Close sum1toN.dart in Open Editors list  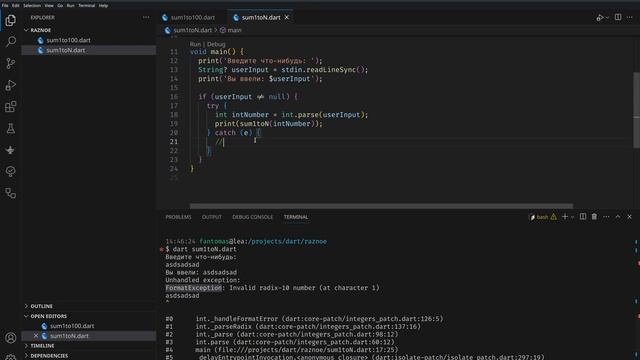[36, 336]
